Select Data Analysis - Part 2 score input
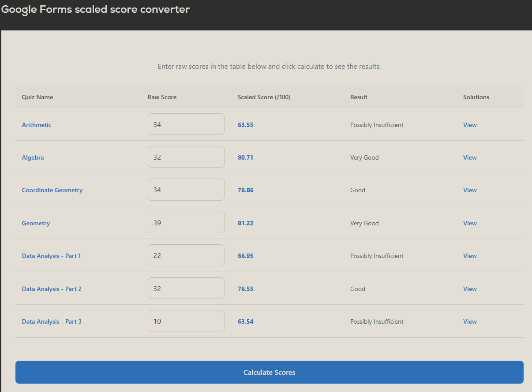532x392 pixels. coord(186,288)
